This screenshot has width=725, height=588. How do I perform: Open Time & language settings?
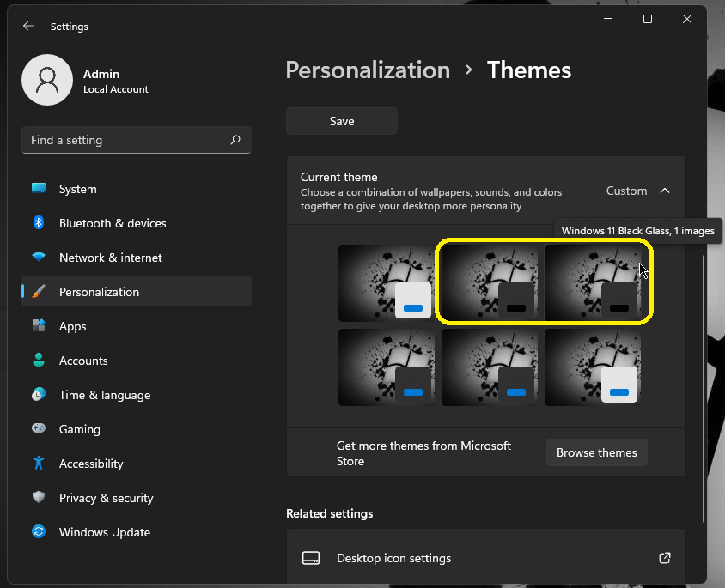tap(137, 395)
